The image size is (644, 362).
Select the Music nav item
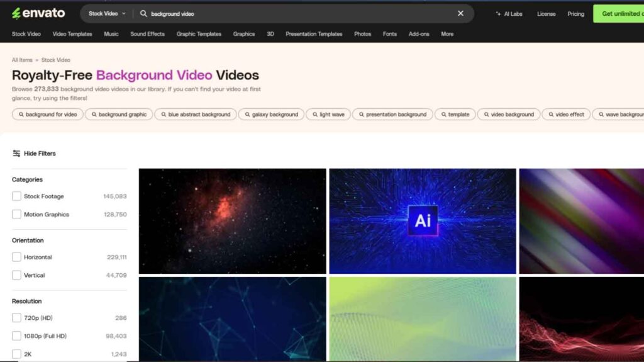[x=111, y=34]
